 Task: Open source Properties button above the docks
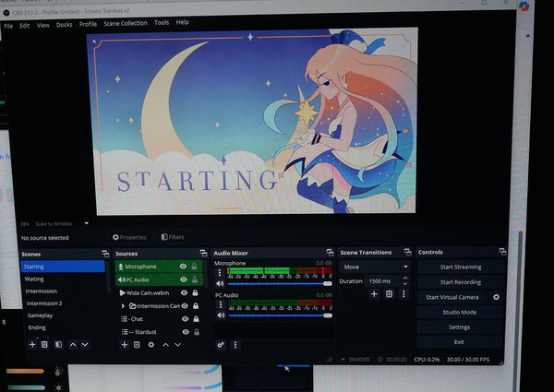pyautogui.click(x=129, y=237)
